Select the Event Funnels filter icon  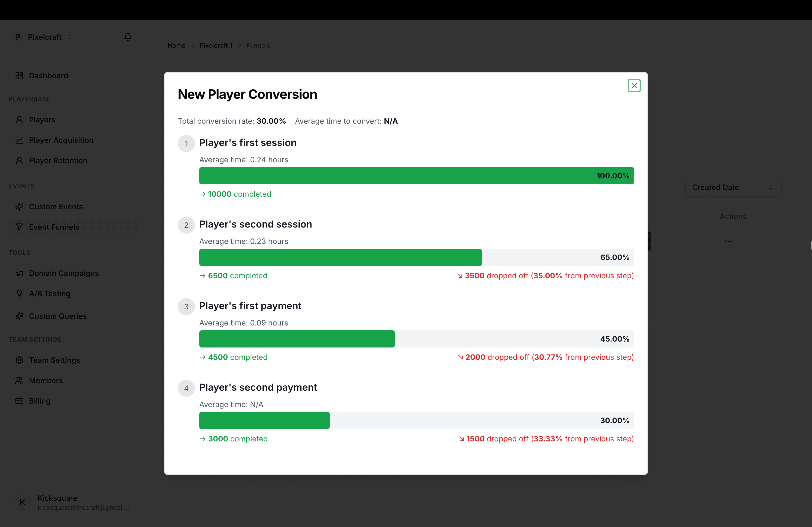pos(19,227)
